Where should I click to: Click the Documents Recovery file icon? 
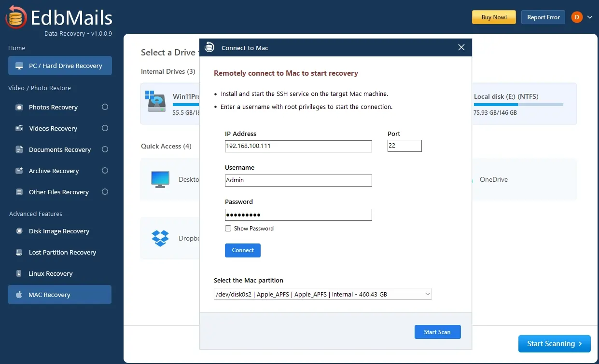19,150
